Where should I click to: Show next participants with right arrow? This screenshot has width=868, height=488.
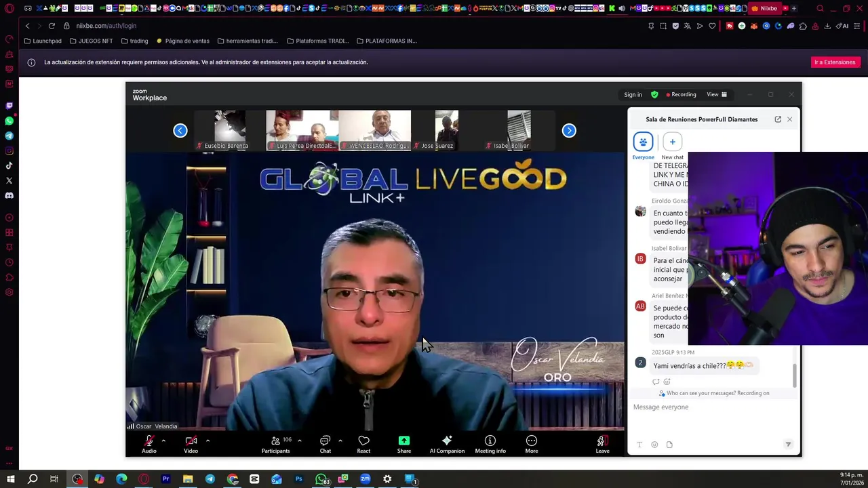(x=569, y=131)
